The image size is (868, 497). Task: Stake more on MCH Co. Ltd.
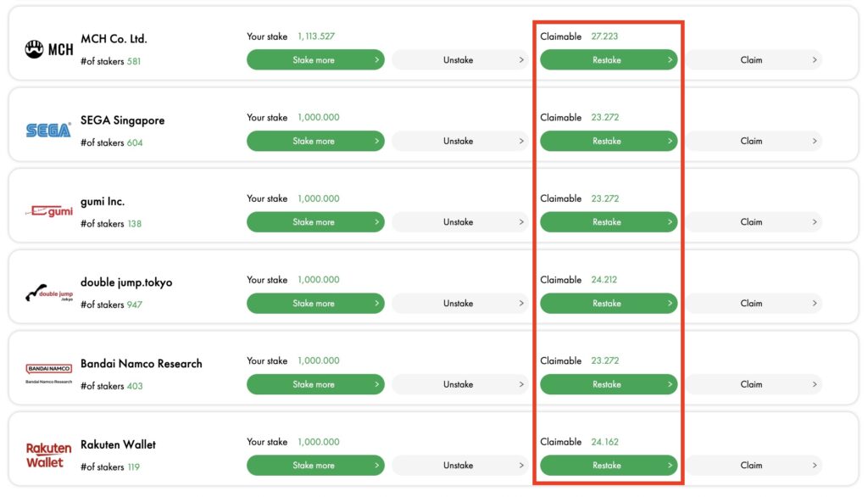pyautogui.click(x=315, y=60)
